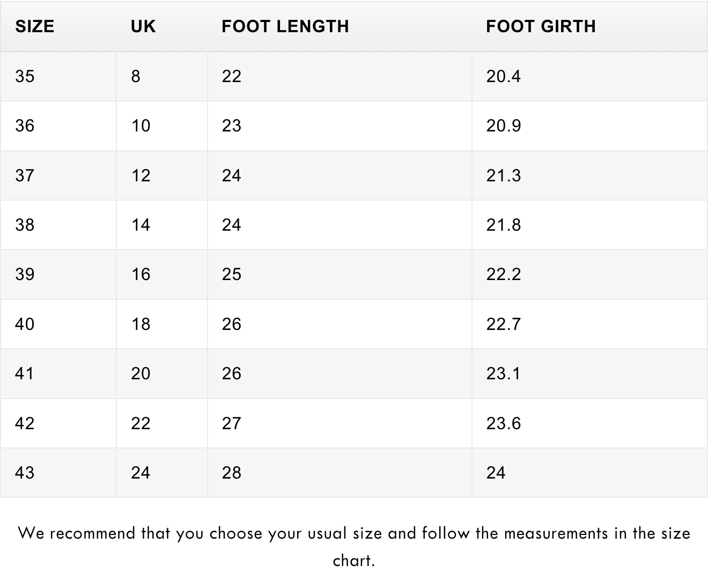The height and width of the screenshot is (588, 708).
Task: Click the UK column header
Action: tap(161, 27)
